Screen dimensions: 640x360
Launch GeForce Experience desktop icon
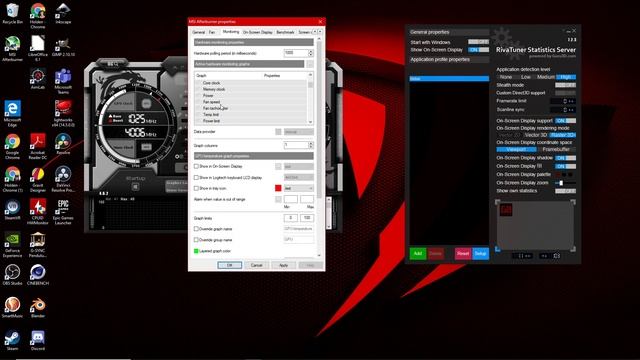(12, 244)
